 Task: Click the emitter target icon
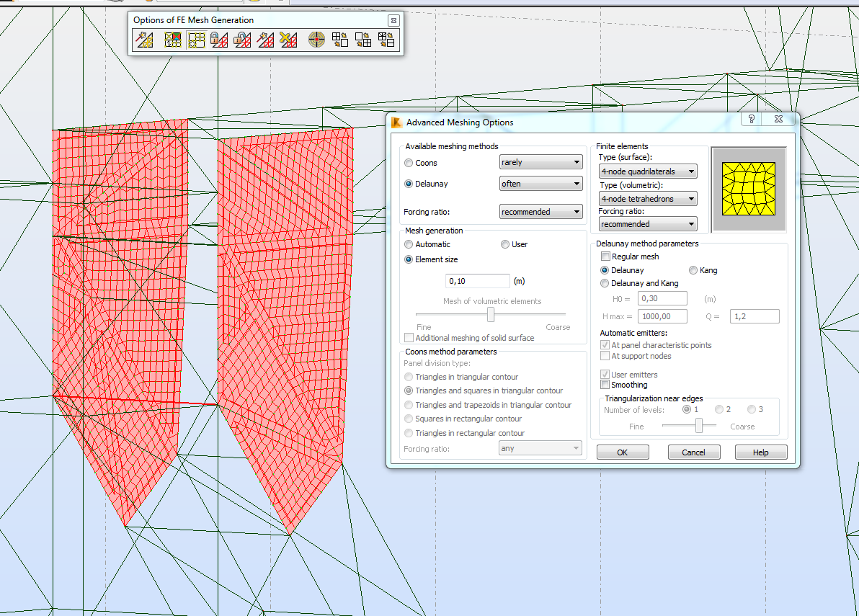point(316,40)
